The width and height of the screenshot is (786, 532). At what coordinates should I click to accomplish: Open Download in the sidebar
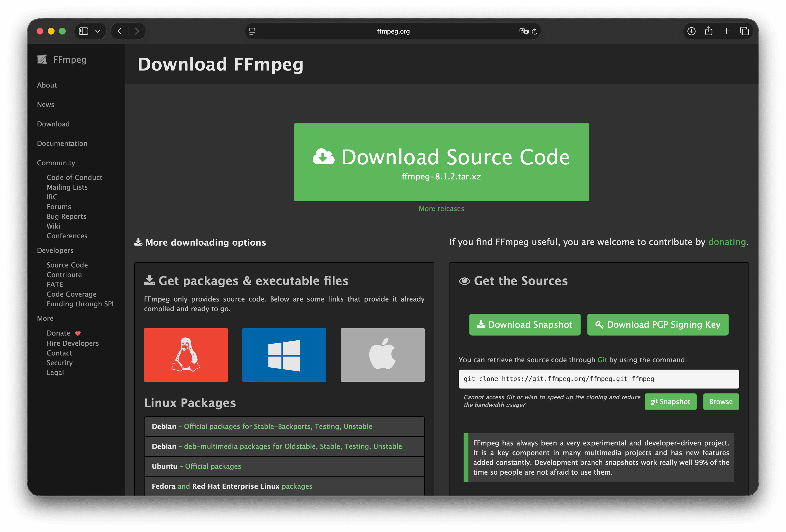point(53,124)
